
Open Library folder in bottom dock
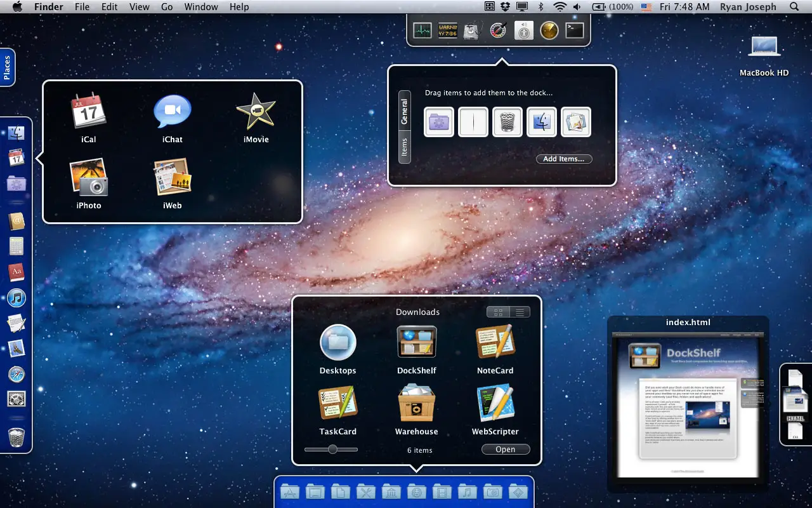point(391,491)
